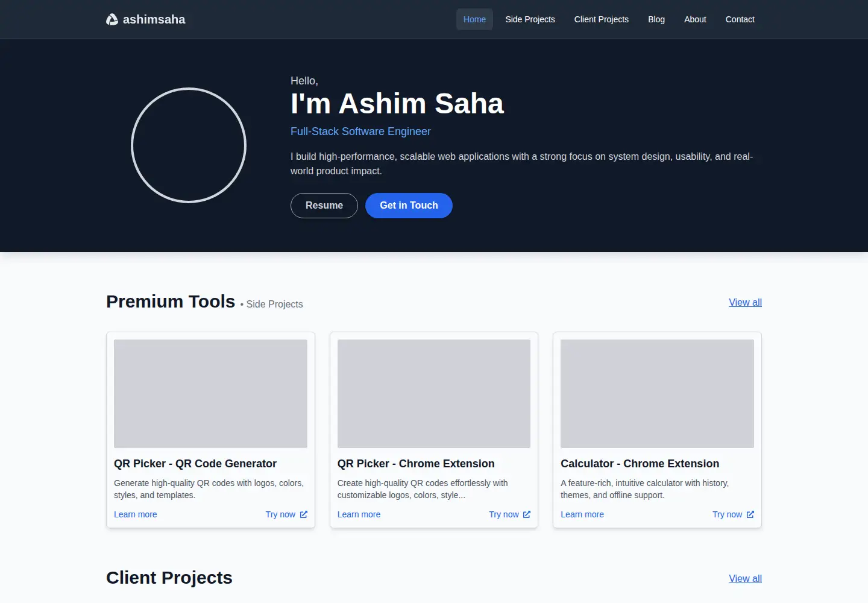The image size is (868, 603).
Task: Learn more about Calculator Chrome Extension
Action: coord(582,514)
